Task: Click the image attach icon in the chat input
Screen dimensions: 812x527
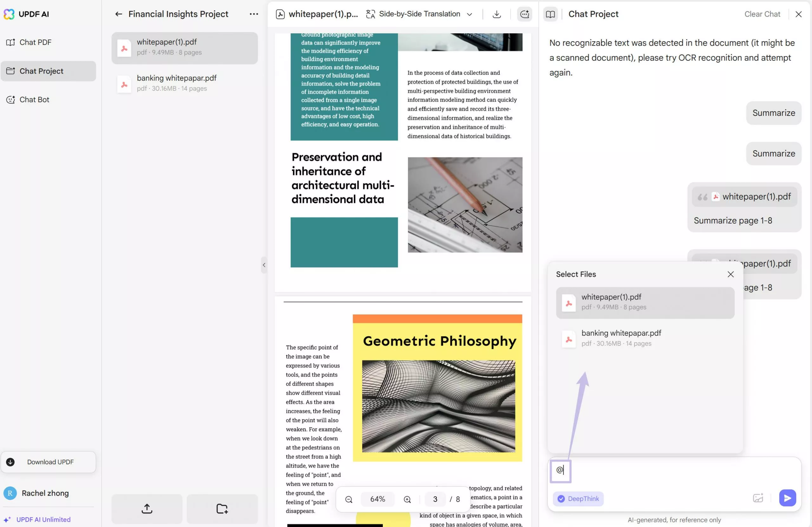Action: [758, 498]
